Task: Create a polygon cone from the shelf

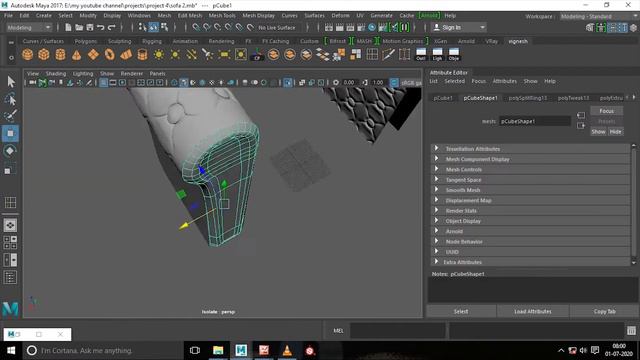Action: pos(76,54)
